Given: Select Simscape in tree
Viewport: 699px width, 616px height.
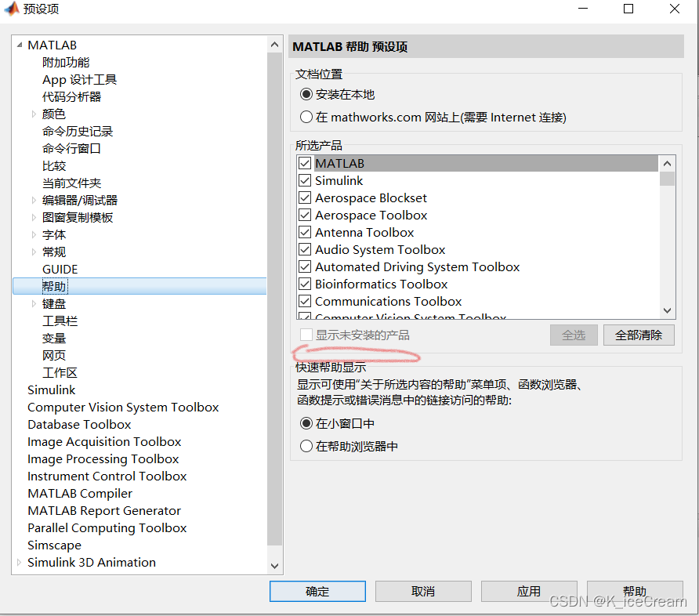Looking at the screenshot, I should coord(54,545).
